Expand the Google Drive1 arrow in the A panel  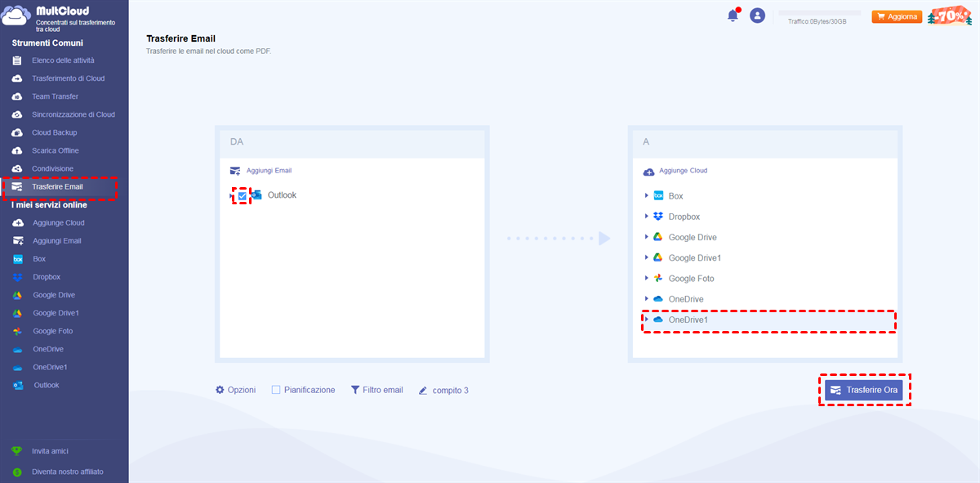pos(647,257)
